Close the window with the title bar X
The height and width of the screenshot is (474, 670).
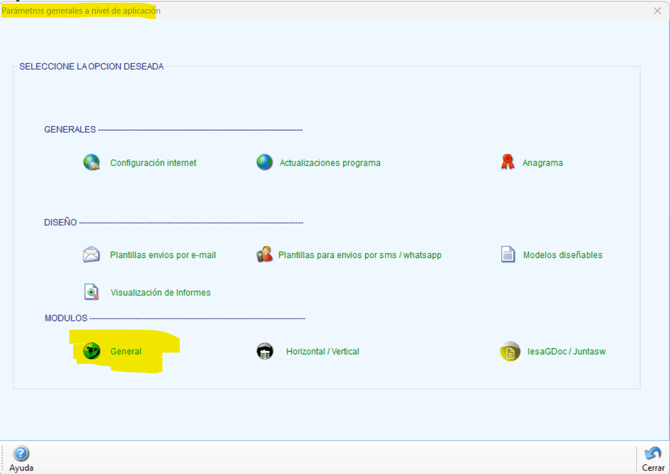coord(657,11)
